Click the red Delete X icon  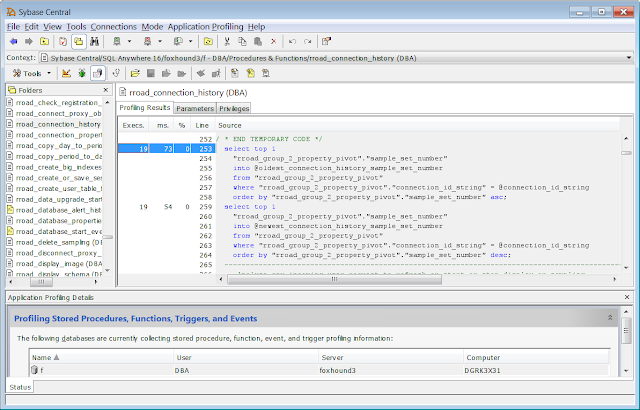273,41
